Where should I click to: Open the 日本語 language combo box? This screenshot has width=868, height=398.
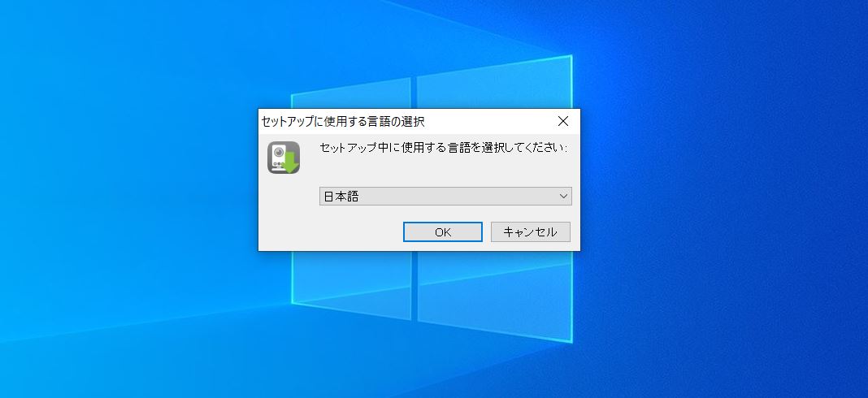[x=445, y=196]
